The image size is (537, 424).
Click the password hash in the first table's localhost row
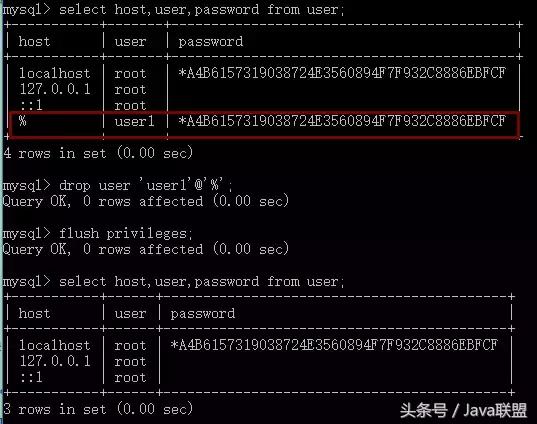click(342, 73)
